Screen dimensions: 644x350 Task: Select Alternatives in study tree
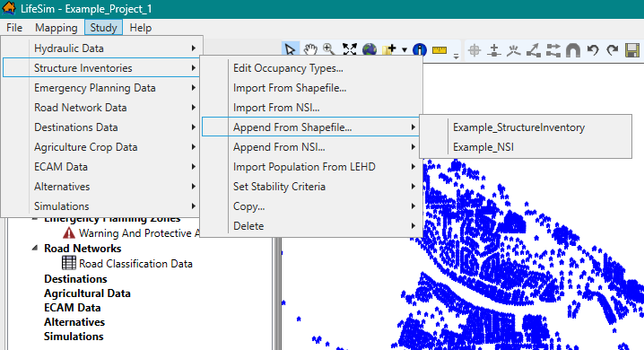click(74, 322)
